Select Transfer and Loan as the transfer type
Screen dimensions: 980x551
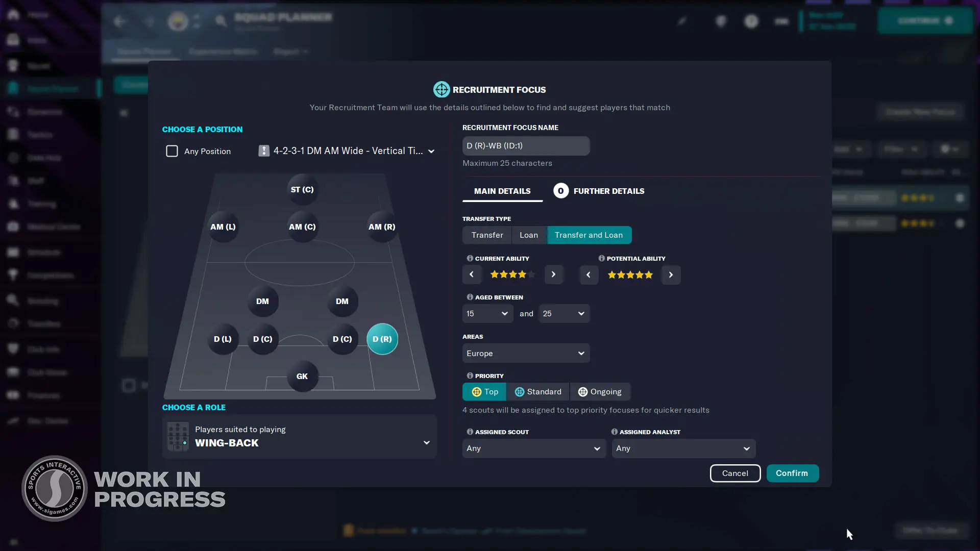(589, 235)
